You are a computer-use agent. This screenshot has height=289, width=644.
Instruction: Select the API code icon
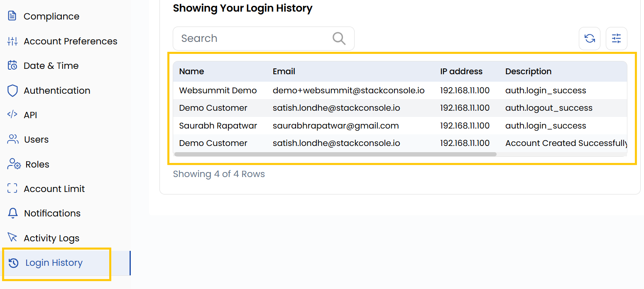pos(12,114)
